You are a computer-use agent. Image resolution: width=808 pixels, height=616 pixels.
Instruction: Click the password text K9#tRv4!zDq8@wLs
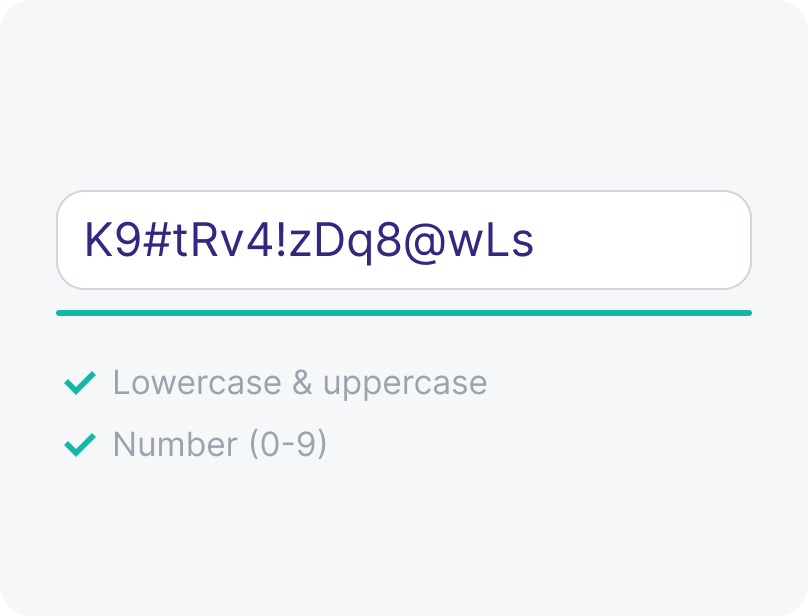[x=309, y=241]
